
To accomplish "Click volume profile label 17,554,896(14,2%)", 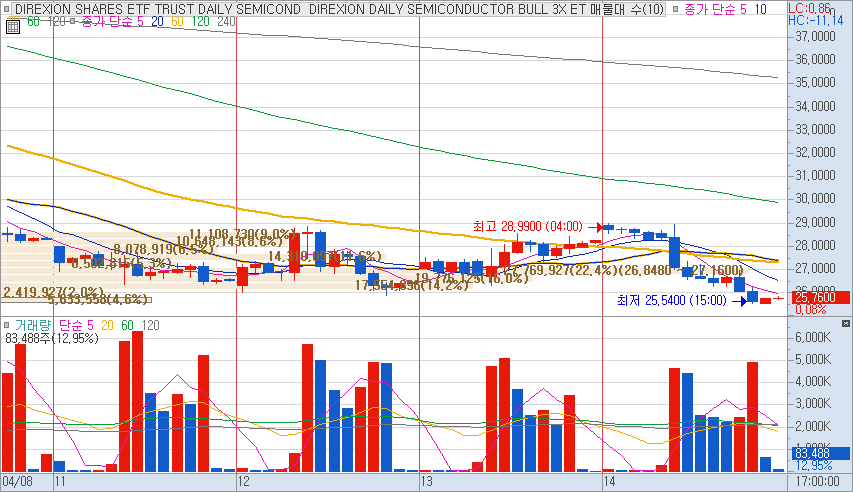I will click(412, 285).
